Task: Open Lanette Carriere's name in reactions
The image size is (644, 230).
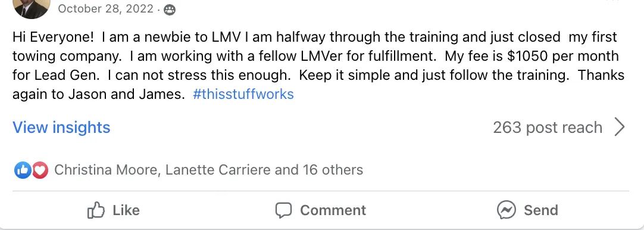Action: coord(218,170)
